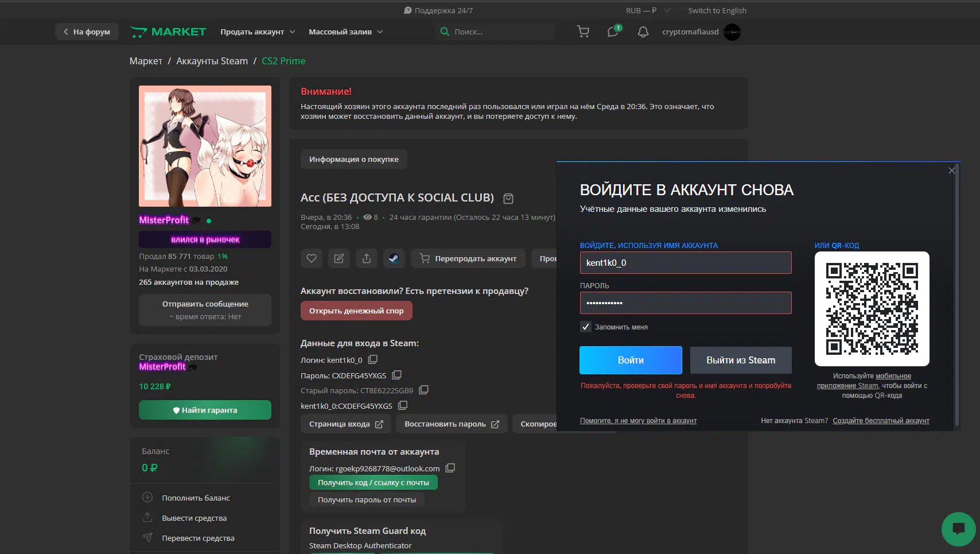The image size is (980, 554).
Task: Expand the Массовый залив dropdown
Action: [x=346, y=32]
